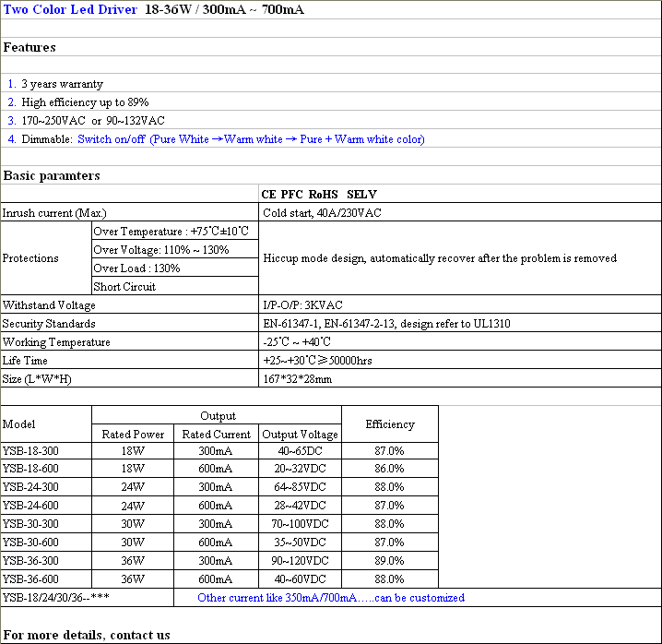Click the "Over Temperature" protection cell
The image size is (662, 644).
(x=171, y=232)
